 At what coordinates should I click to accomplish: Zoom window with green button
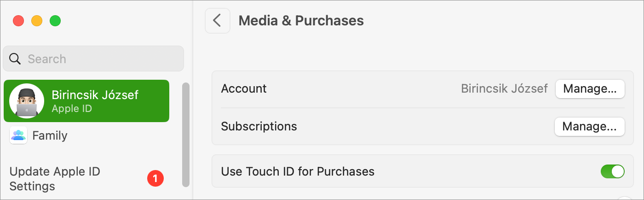[x=55, y=21]
